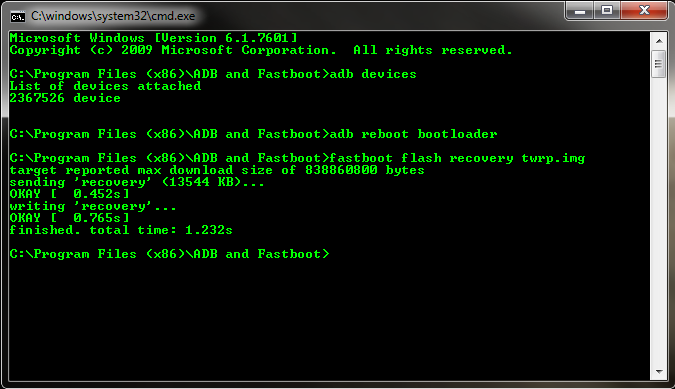Click the 'fastboot flash recovery twrp.img' command
Image resolution: width=675 pixels, height=389 pixels.
point(457,158)
